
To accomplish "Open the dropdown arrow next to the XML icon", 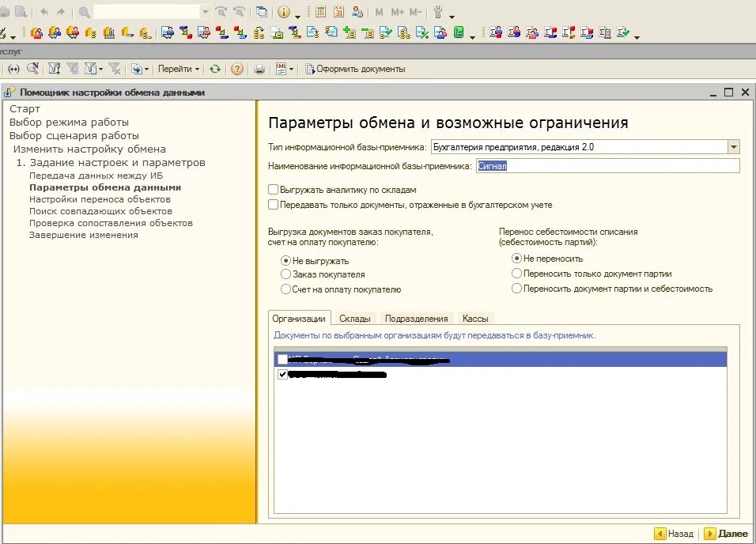I will pyautogui.click(x=289, y=69).
